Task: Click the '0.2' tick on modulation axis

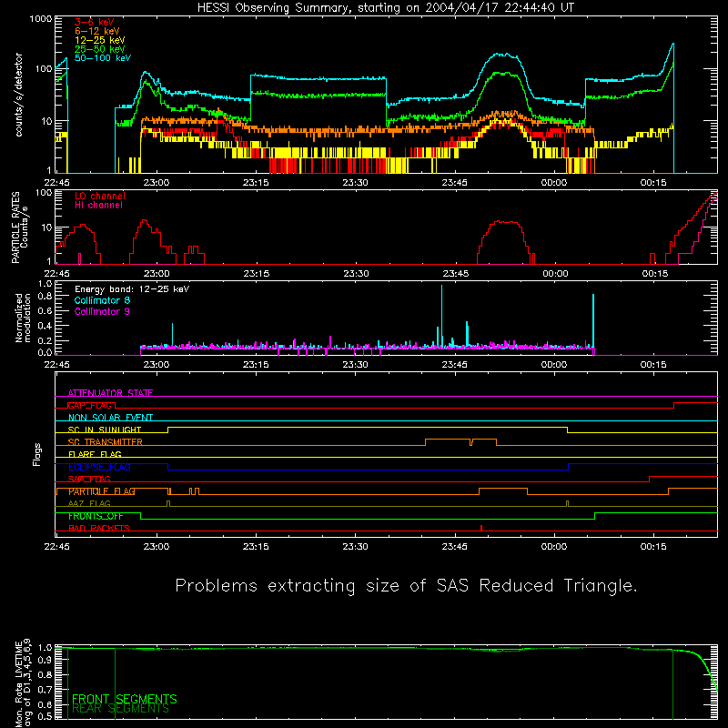Action: pos(45,340)
